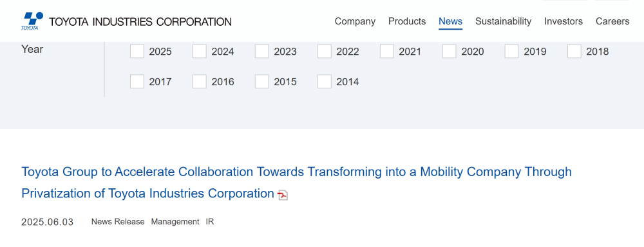This screenshot has width=644, height=247.
Task: Open the Company menu
Action: (x=355, y=21)
